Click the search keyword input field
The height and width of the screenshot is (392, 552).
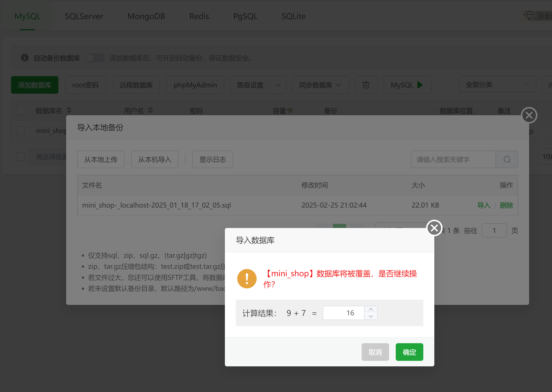tap(453, 159)
